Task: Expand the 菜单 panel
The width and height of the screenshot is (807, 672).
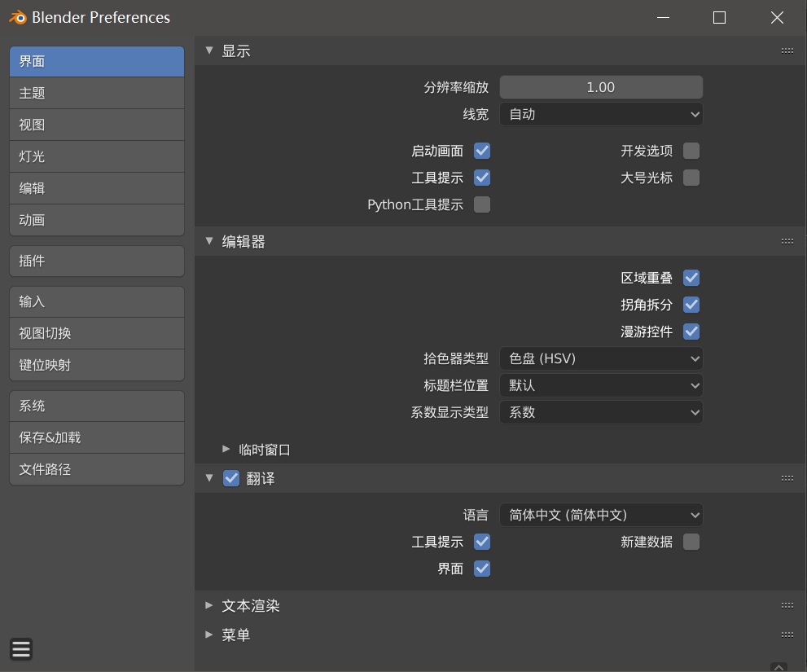Action: click(x=209, y=635)
